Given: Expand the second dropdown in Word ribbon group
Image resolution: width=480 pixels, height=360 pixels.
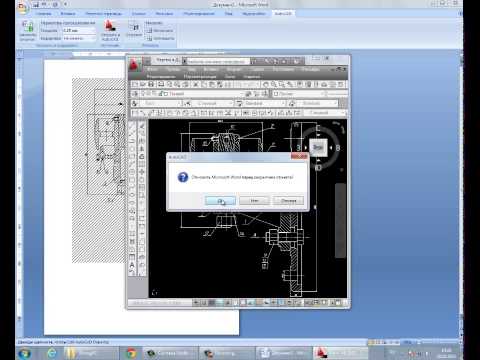Looking at the screenshot, I should 93,38.
